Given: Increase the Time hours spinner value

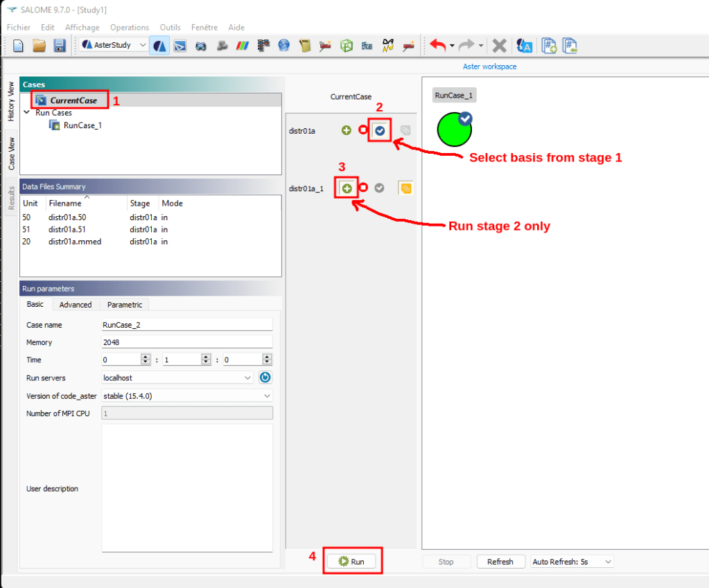Looking at the screenshot, I should (x=146, y=357).
